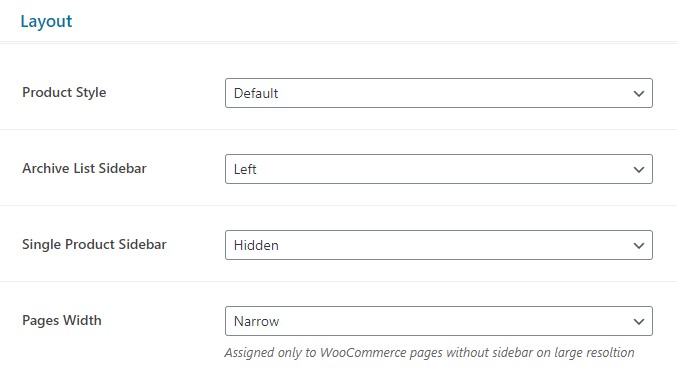Image resolution: width=677 pixels, height=384 pixels.
Task: Open the Product Style dropdown
Action: coord(439,93)
